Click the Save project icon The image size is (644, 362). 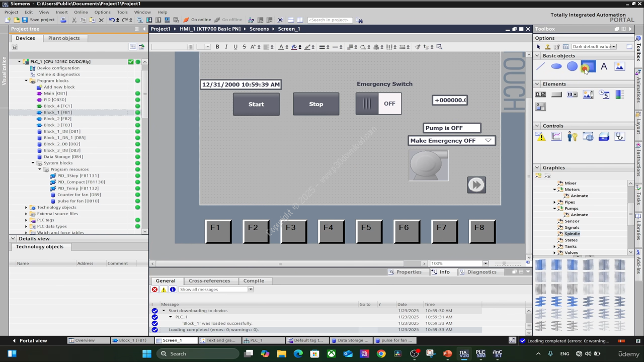[x=25, y=20]
